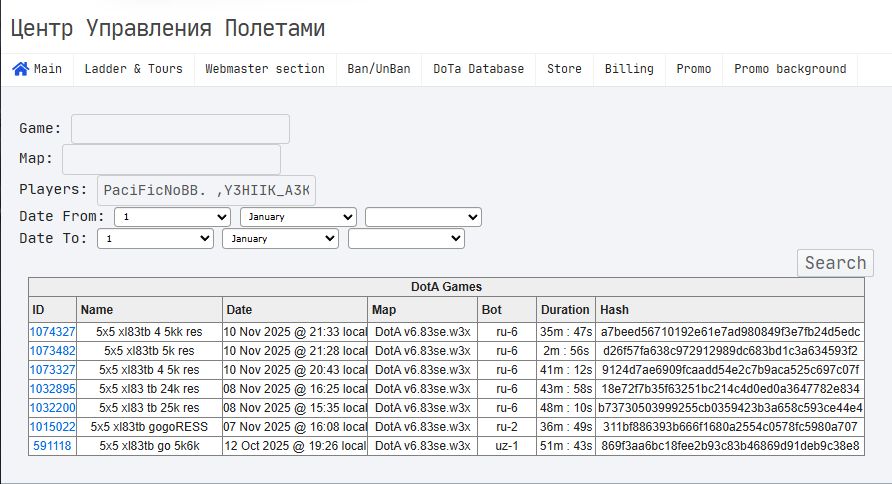
Task: Open the DoTa Database menu
Action: pyautogui.click(x=478, y=69)
